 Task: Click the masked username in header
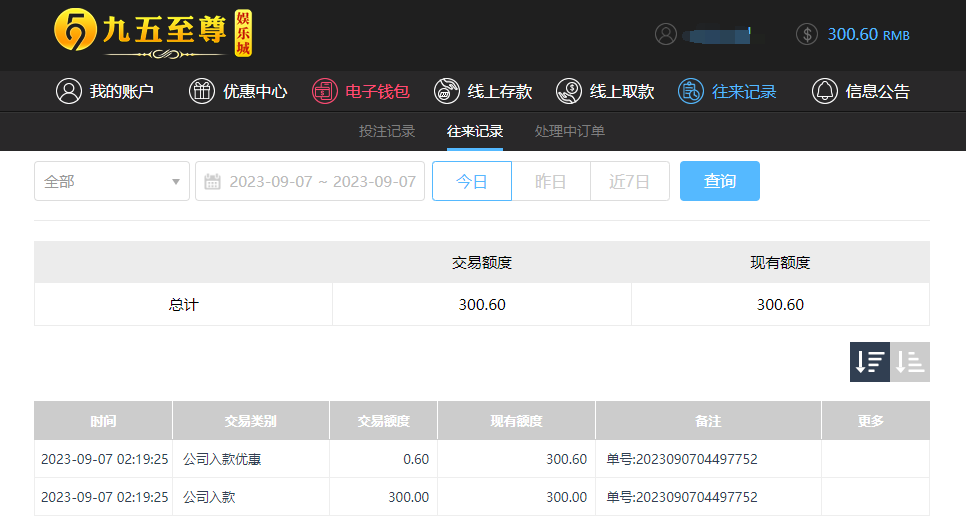pyautogui.click(x=718, y=35)
